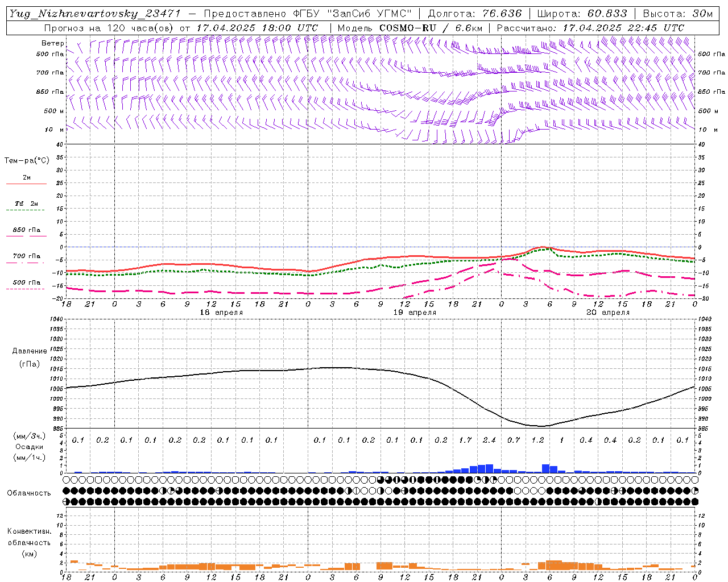The width and height of the screenshot is (728, 582).
Task: Click the blue 2м temperature legend line
Action: pos(26,184)
